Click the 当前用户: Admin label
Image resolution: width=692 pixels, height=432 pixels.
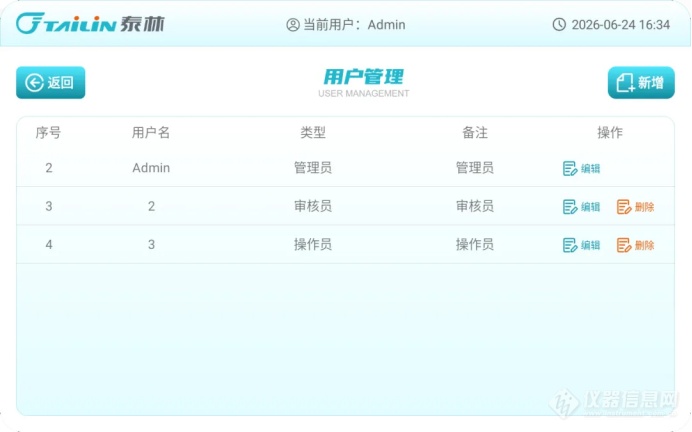pyautogui.click(x=354, y=25)
